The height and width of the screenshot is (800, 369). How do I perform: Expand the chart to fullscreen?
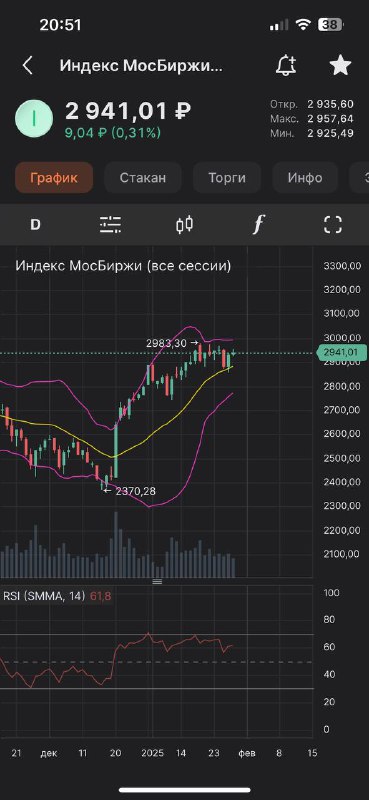pyautogui.click(x=333, y=224)
